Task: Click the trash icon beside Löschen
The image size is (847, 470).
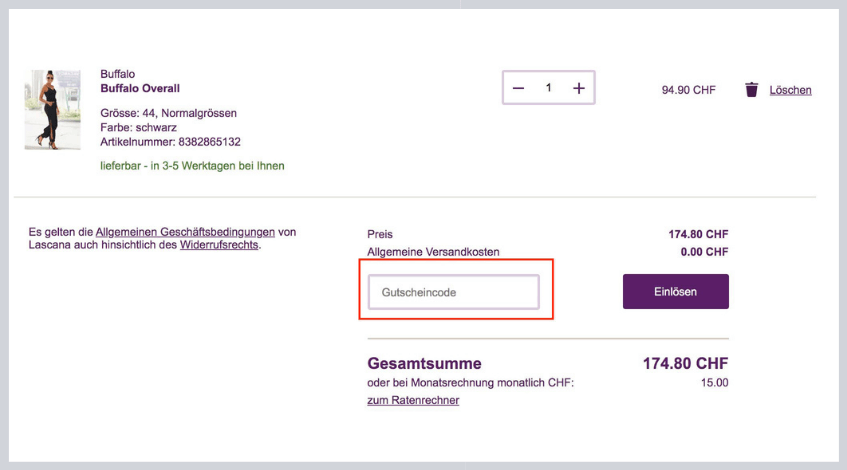Action: click(x=751, y=89)
